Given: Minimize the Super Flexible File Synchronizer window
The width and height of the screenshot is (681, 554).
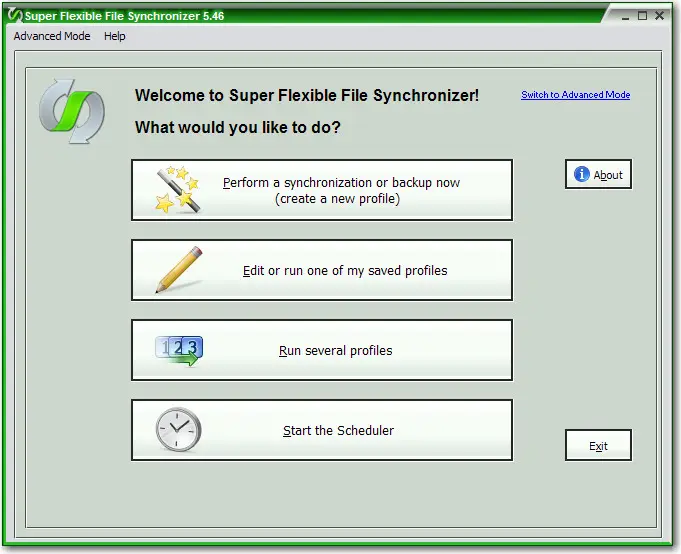Looking at the screenshot, I should 625,16.
